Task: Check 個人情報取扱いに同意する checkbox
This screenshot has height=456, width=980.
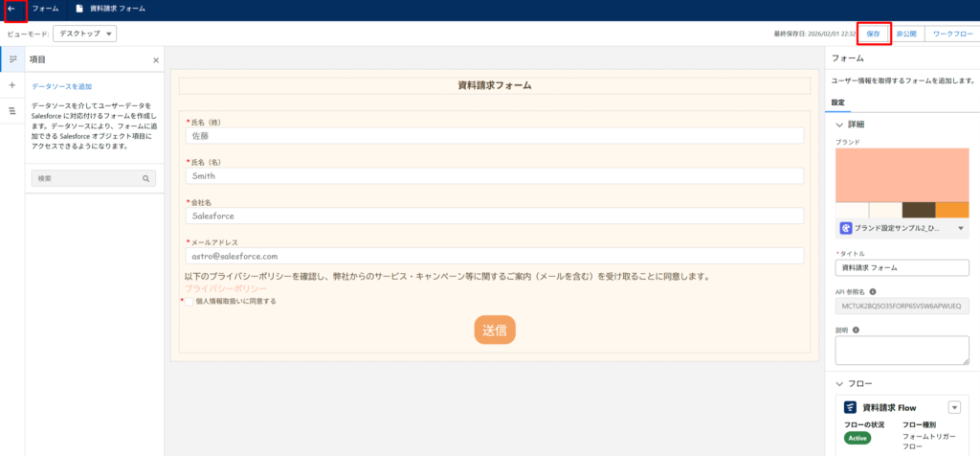Action: [189, 302]
